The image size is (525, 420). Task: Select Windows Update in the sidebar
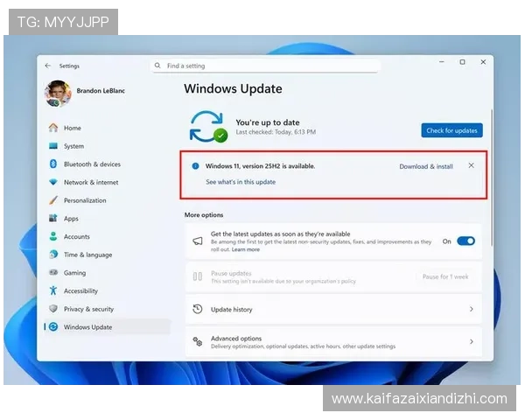(87, 327)
